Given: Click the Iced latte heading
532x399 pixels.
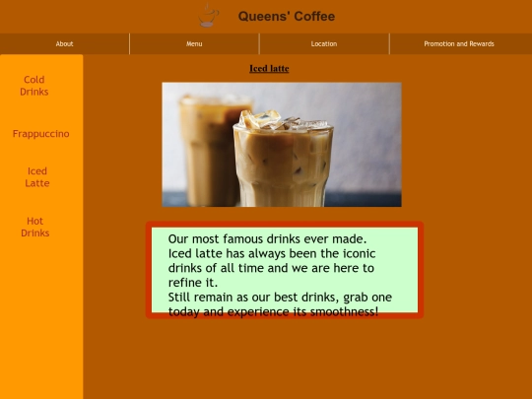Looking at the screenshot, I should (269, 69).
